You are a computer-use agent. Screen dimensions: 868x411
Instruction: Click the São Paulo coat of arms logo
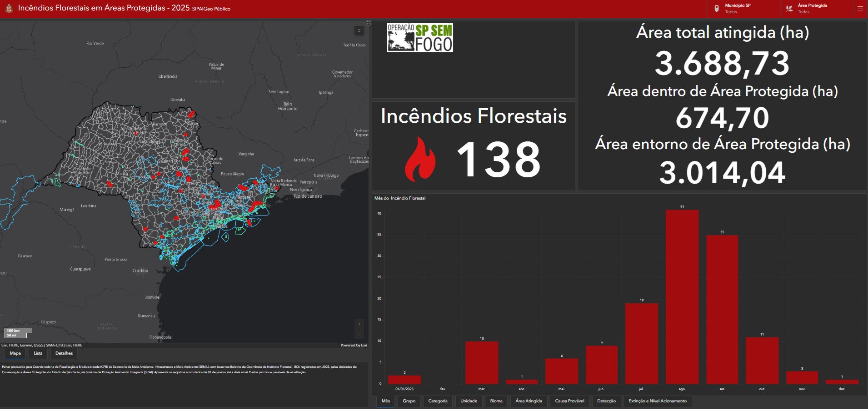(x=9, y=8)
